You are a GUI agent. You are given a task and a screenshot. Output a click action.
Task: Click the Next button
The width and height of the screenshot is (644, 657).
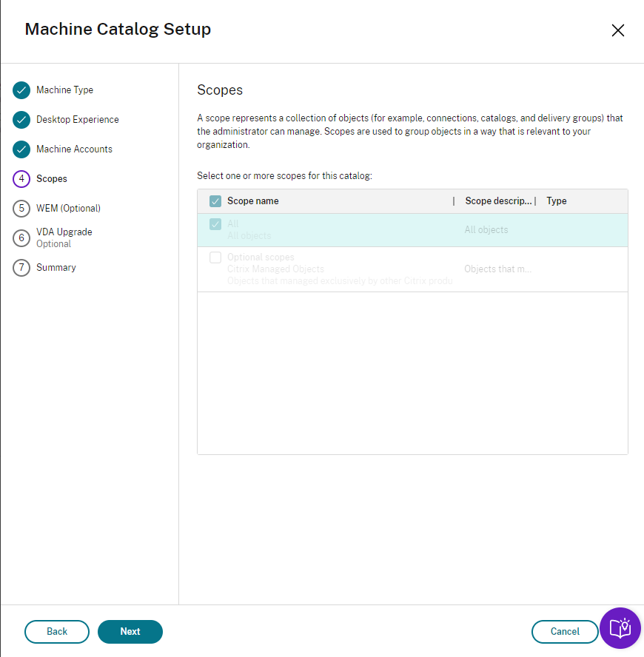pos(130,632)
